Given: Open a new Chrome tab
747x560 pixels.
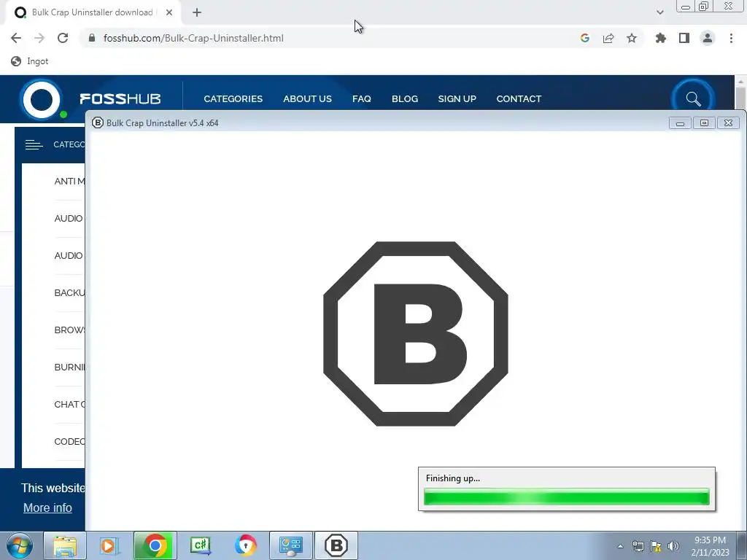Looking at the screenshot, I should tap(197, 12).
